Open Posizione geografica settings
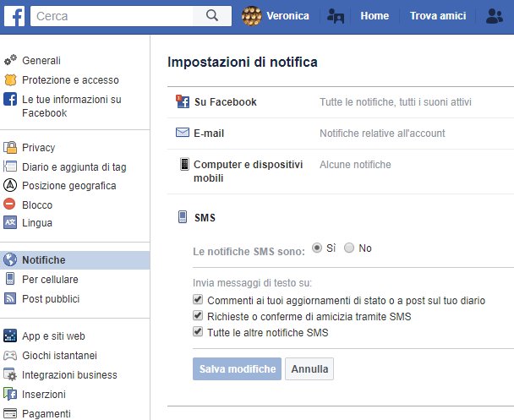514x420 pixels. pos(69,186)
